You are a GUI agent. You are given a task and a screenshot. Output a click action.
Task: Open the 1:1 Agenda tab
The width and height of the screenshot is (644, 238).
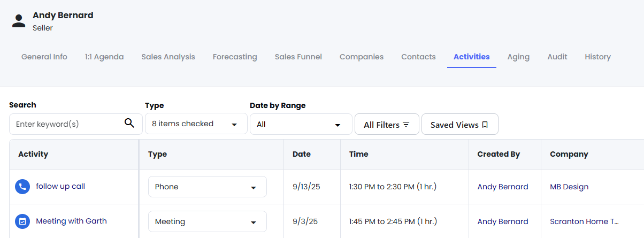(104, 57)
